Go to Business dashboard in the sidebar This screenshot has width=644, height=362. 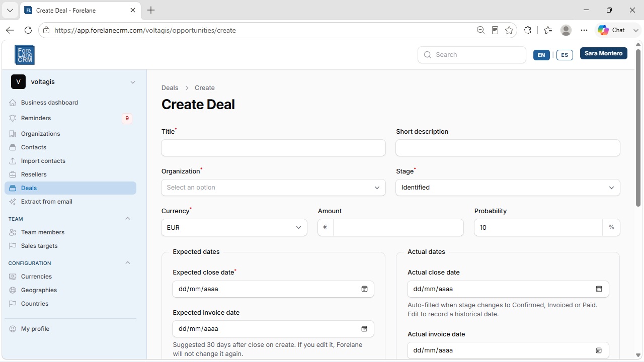coord(70,103)
